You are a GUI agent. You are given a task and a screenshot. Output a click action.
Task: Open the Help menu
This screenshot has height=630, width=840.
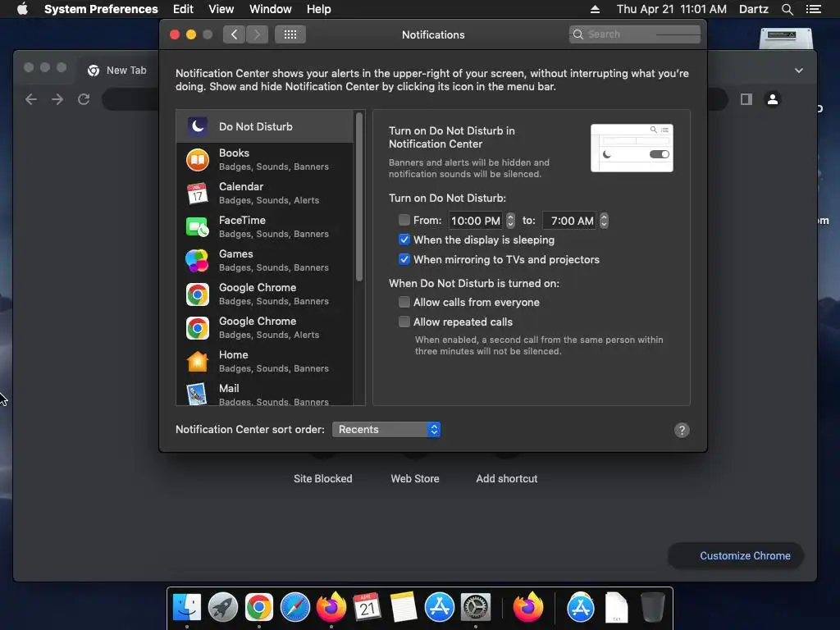click(319, 9)
